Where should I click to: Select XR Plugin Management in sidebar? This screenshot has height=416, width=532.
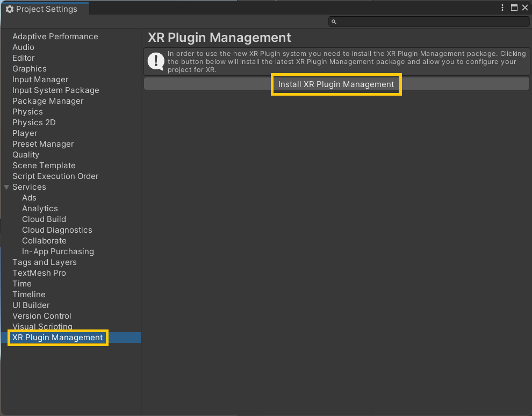coord(57,338)
